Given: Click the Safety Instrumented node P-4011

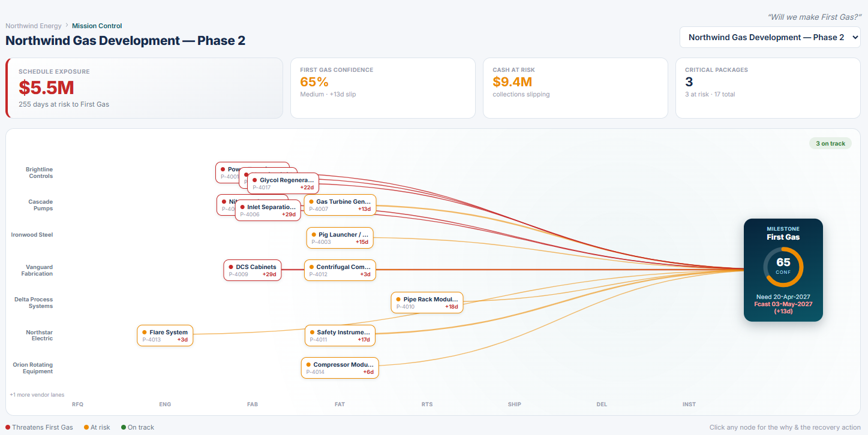Looking at the screenshot, I should [x=340, y=336].
